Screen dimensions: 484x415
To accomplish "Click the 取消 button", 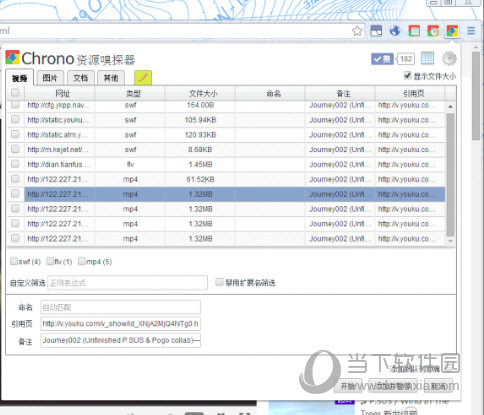I will tap(438, 386).
